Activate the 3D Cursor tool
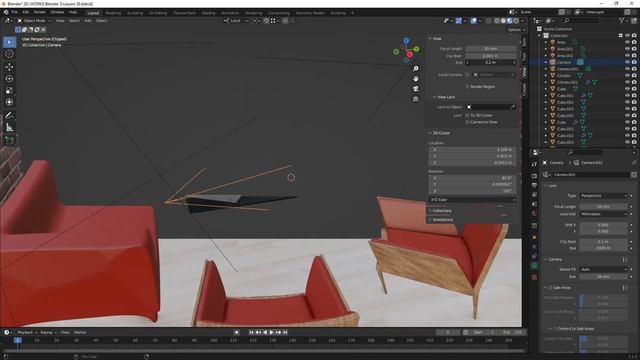This screenshot has width=640, height=360. pos(9,54)
